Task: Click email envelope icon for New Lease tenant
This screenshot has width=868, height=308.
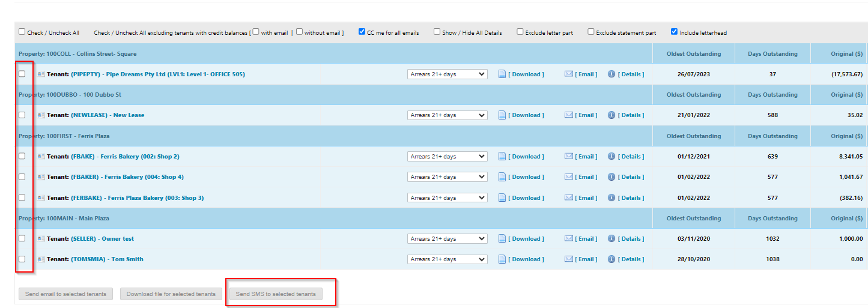Action: click(x=569, y=115)
